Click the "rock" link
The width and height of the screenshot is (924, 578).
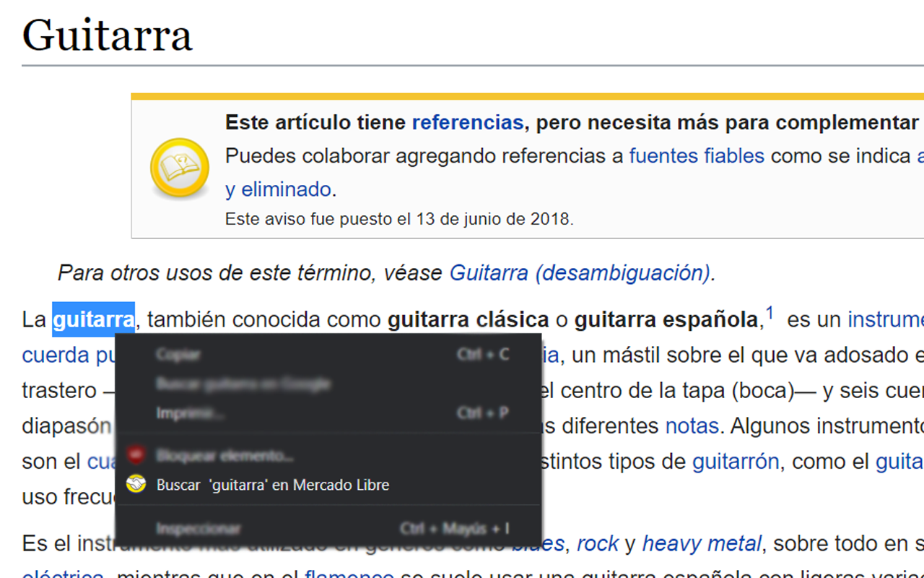598,543
